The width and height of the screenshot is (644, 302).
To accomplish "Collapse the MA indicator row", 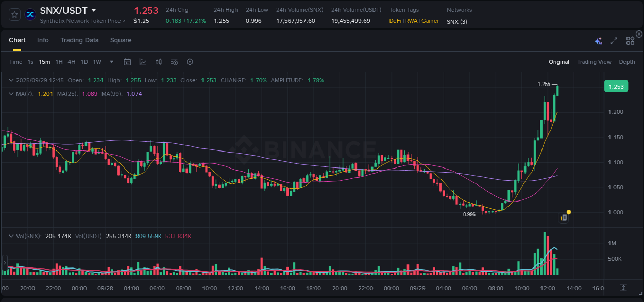I will click(11, 94).
